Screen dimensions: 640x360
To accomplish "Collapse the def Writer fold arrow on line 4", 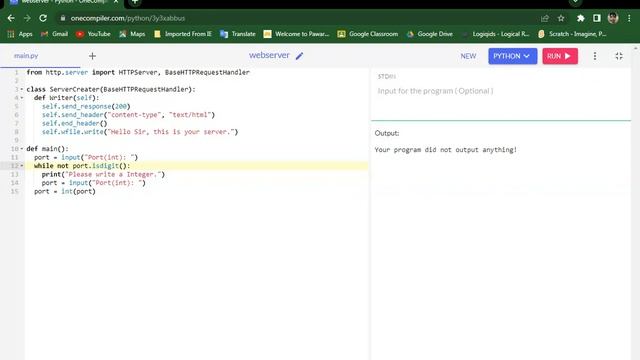I will [22, 98].
